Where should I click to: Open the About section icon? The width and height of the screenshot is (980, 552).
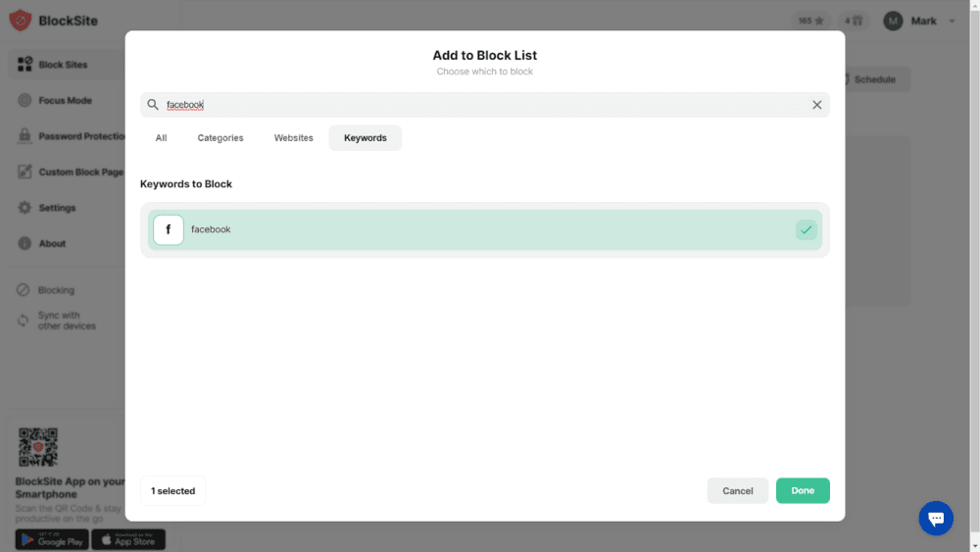(x=24, y=243)
